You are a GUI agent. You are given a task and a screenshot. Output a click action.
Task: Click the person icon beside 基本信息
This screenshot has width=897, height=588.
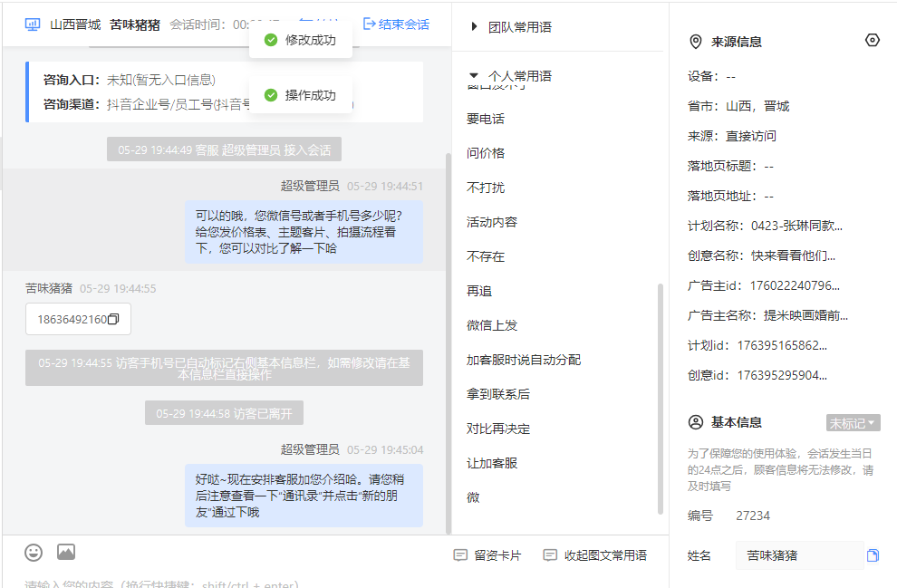click(x=696, y=423)
